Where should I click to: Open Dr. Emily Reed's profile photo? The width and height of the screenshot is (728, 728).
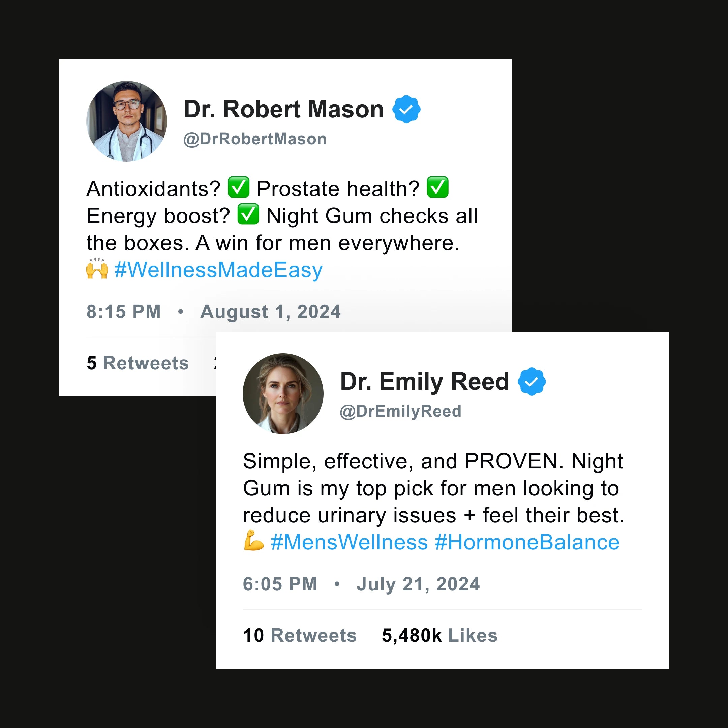coord(283,393)
